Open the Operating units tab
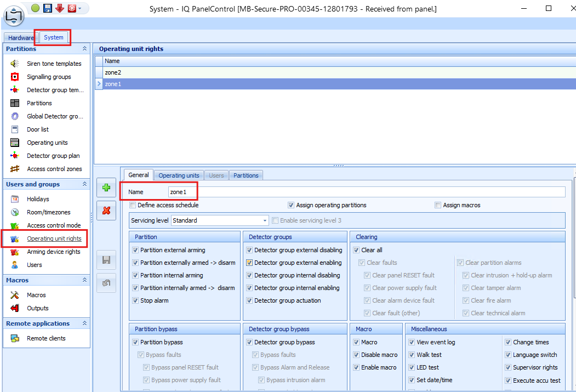This screenshot has width=576, height=392. coord(179,175)
